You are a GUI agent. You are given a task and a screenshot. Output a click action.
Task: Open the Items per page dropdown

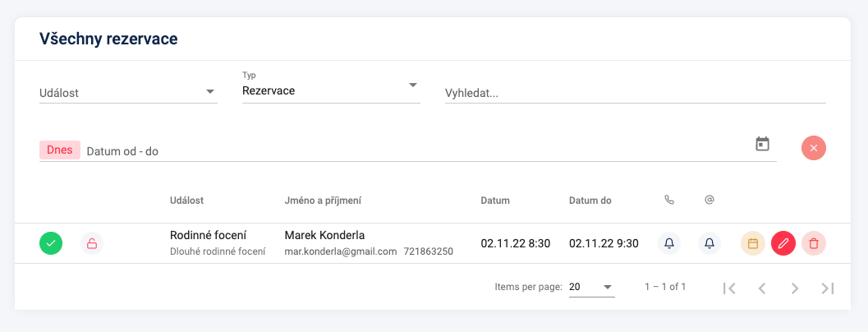[592, 287]
